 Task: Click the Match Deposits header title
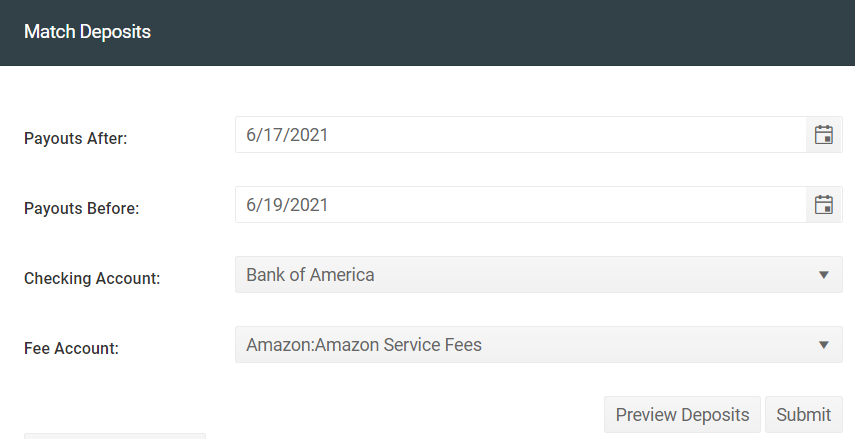(87, 32)
